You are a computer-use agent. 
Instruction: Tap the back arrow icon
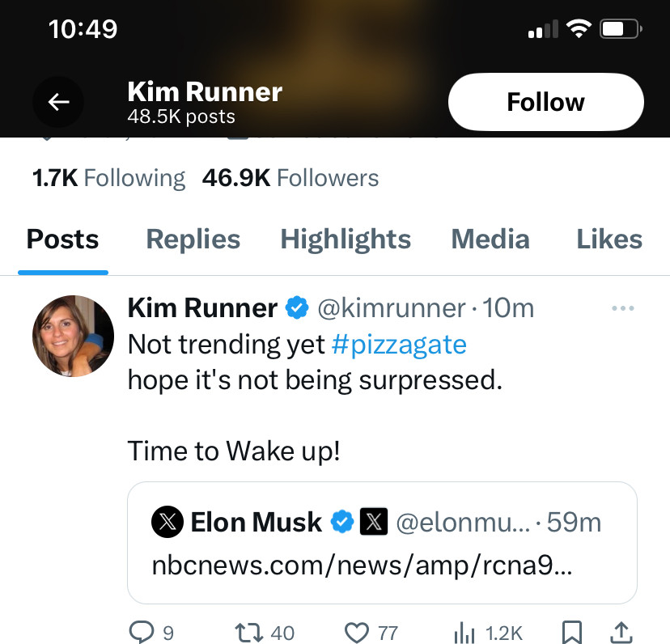point(58,102)
